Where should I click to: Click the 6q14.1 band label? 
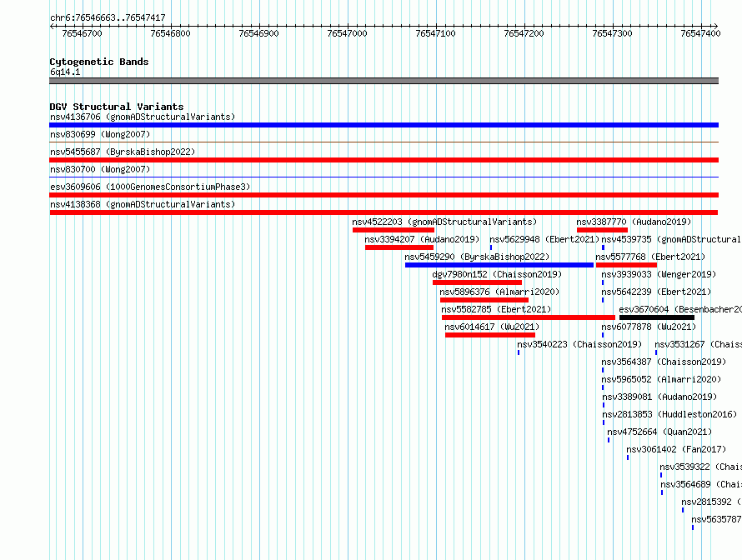65,72
